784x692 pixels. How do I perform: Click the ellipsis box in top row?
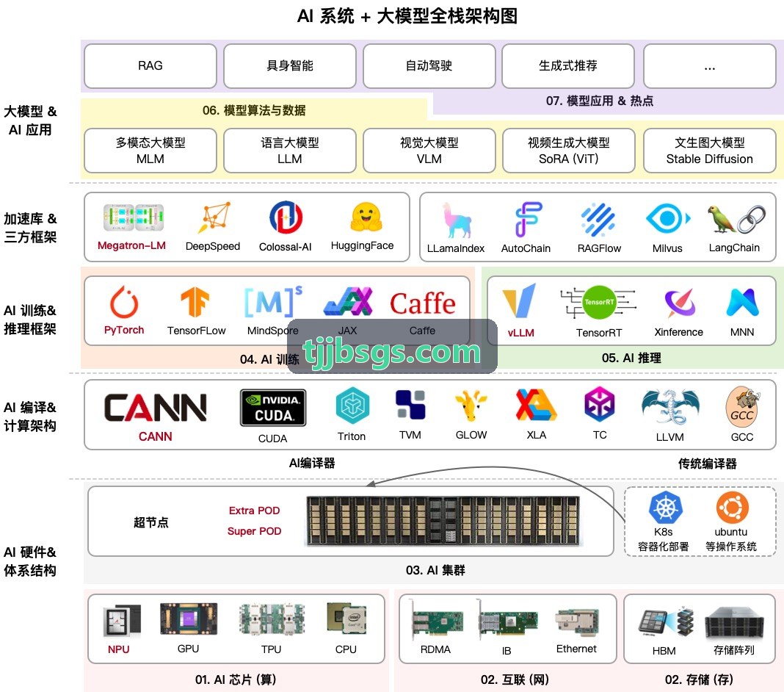click(x=710, y=66)
